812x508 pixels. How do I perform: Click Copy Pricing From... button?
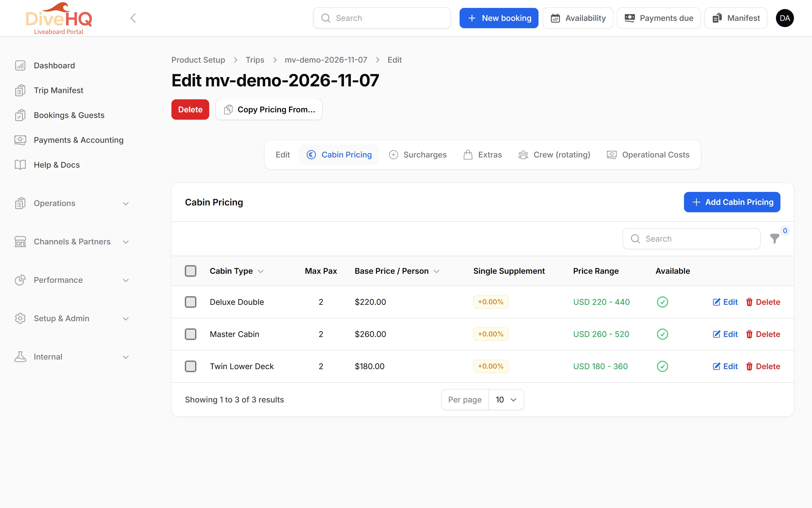coord(269,110)
